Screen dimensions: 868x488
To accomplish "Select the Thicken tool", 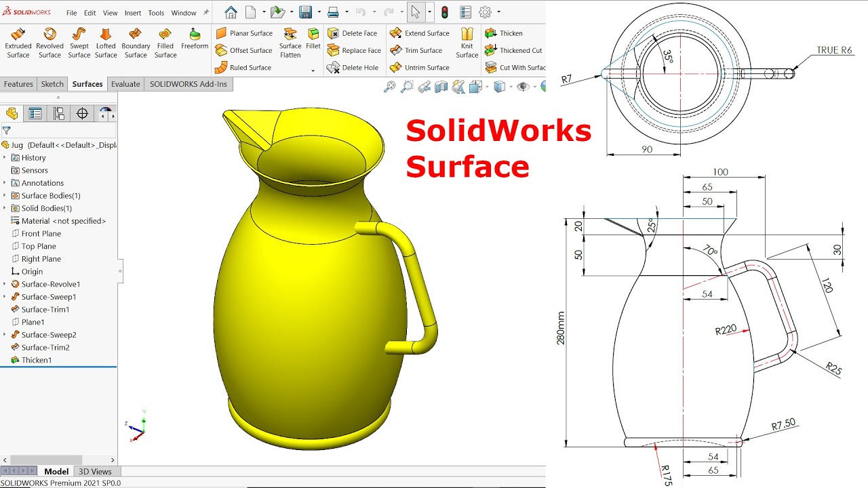I will pyautogui.click(x=504, y=33).
